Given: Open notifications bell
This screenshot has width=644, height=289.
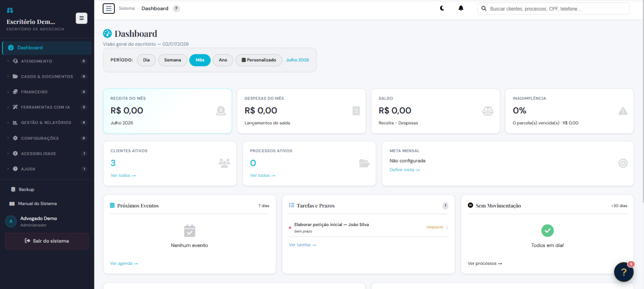Looking at the screenshot, I should (x=461, y=8).
